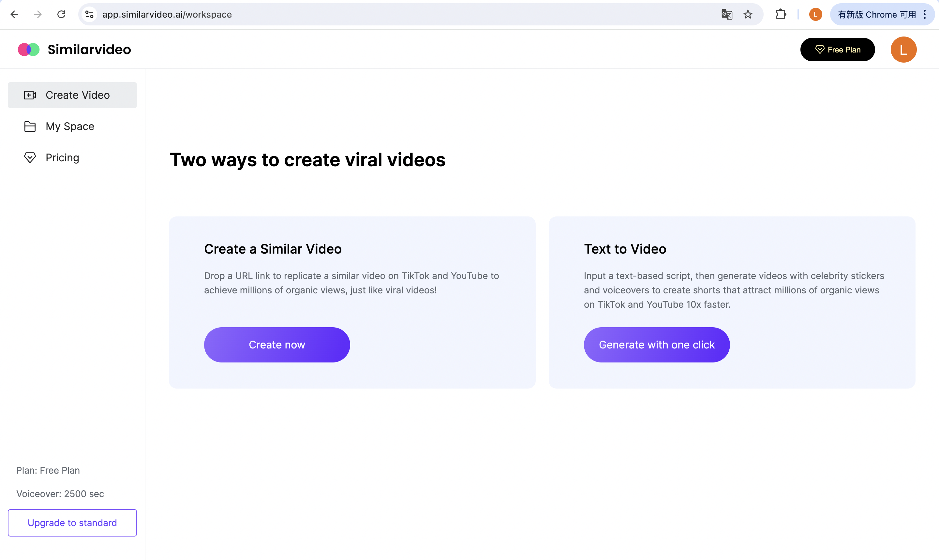Open the orange L user avatar menu
Image resolution: width=939 pixels, height=560 pixels.
point(903,50)
